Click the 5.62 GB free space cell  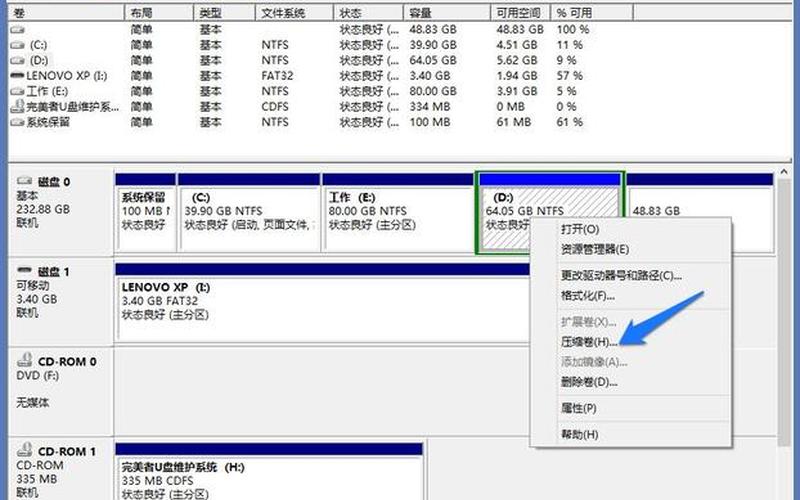(517, 60)
